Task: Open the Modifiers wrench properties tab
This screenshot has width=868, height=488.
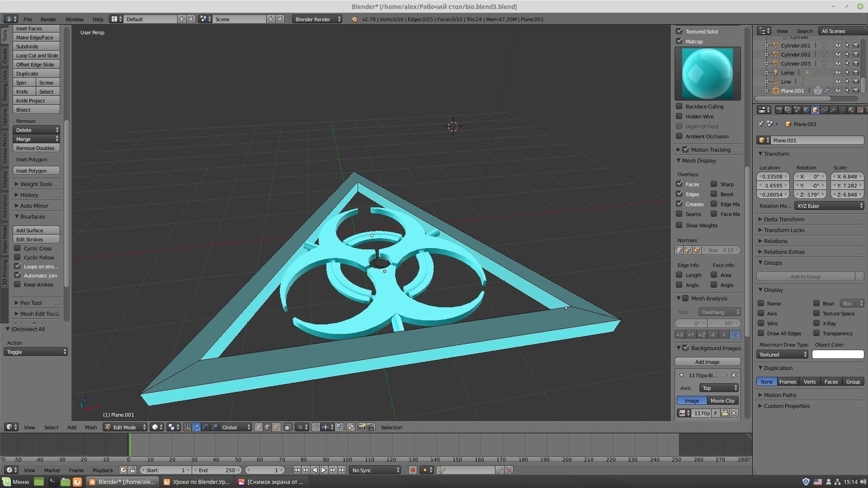Action: 833,110
